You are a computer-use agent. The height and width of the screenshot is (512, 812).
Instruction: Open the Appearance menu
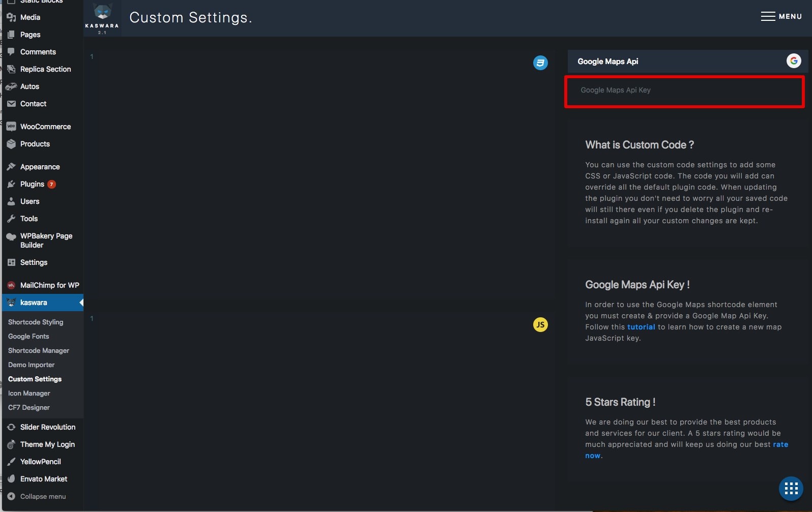point(43,167)
